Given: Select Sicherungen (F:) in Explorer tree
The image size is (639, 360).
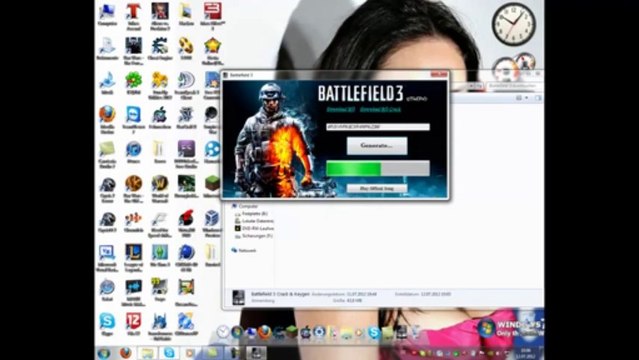Looking at the screenshot, I should point(254,236).
